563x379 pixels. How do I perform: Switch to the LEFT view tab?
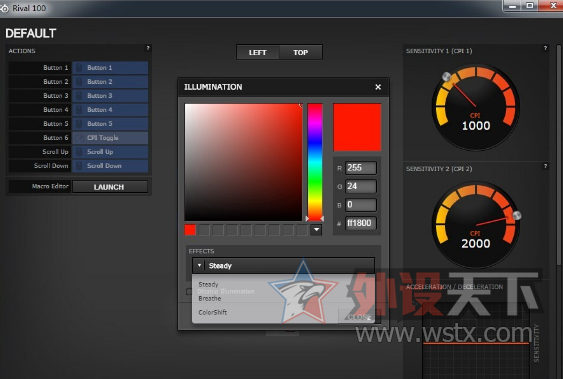[x=258, y=52]
